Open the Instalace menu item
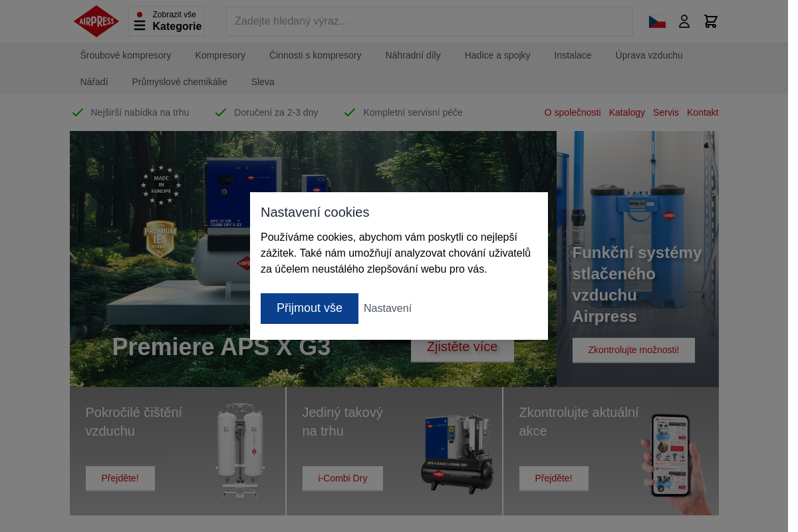This screenshot has width=798, height=532. pyautogui.click(x=573, y=55)
